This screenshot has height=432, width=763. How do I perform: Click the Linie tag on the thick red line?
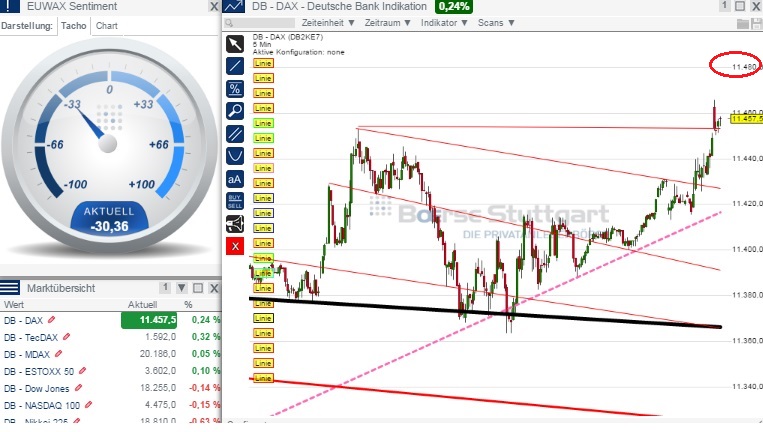(x=263, y=378)
